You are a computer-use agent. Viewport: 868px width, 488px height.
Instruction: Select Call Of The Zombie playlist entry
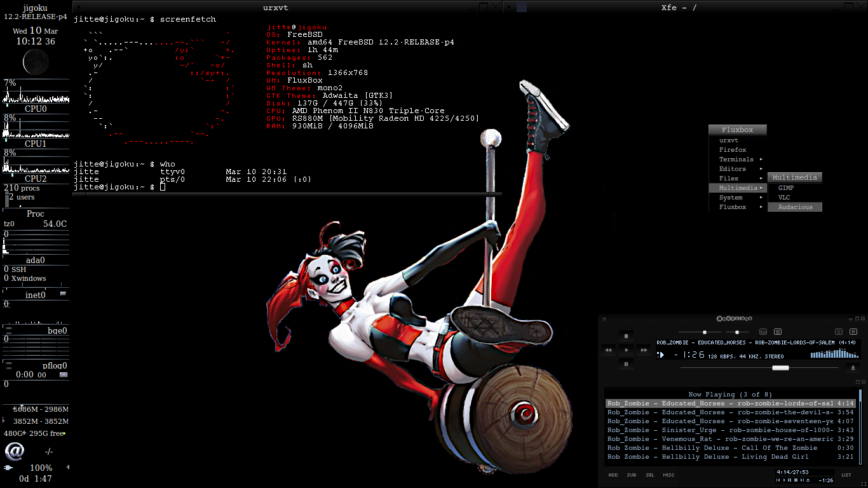coord(731,448)
